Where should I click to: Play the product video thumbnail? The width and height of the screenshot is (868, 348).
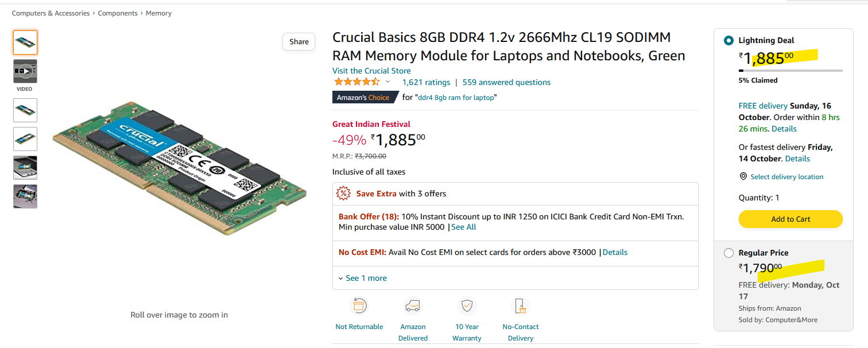pos(25,72)
